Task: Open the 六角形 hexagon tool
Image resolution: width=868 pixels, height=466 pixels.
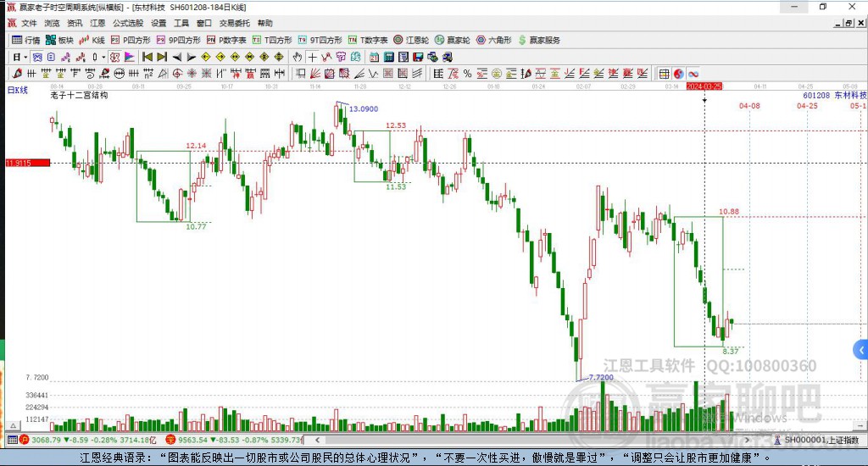Action: pyautogui.click(x=494, y=40)
